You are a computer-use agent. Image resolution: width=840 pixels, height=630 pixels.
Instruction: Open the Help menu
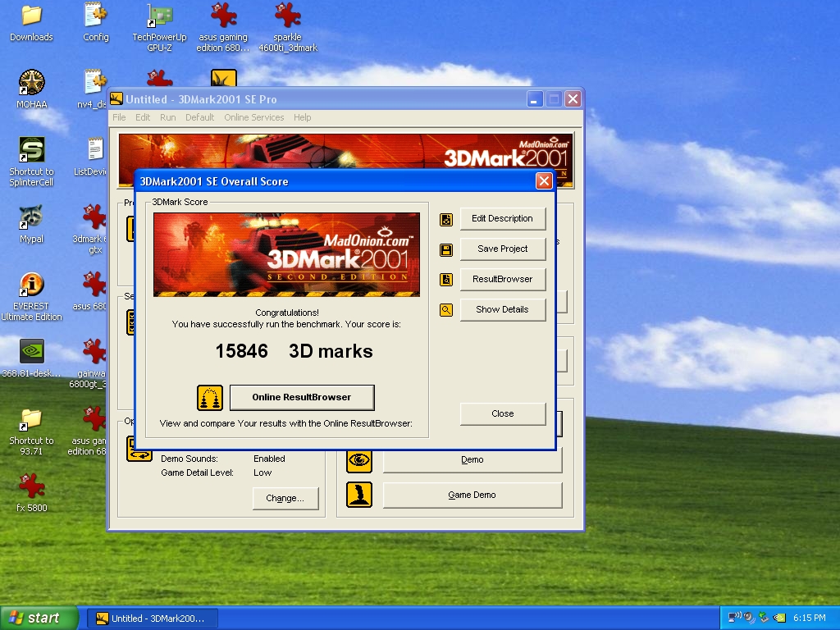click(302, 117)
